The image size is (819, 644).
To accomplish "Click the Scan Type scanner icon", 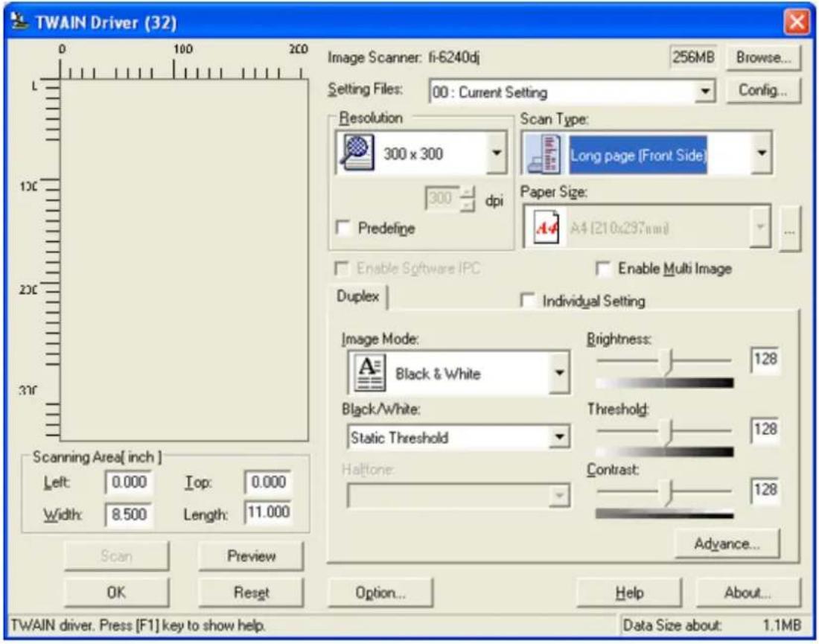I will (x=545, y=154).
